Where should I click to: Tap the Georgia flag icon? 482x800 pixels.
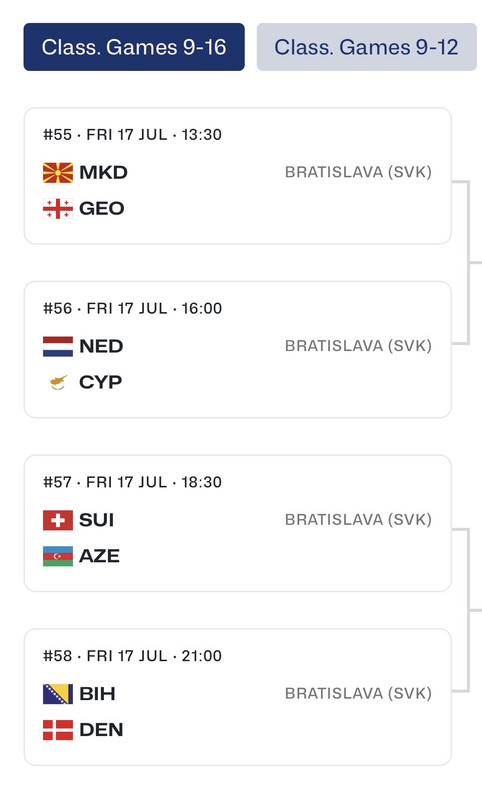(x=58, y=208)
